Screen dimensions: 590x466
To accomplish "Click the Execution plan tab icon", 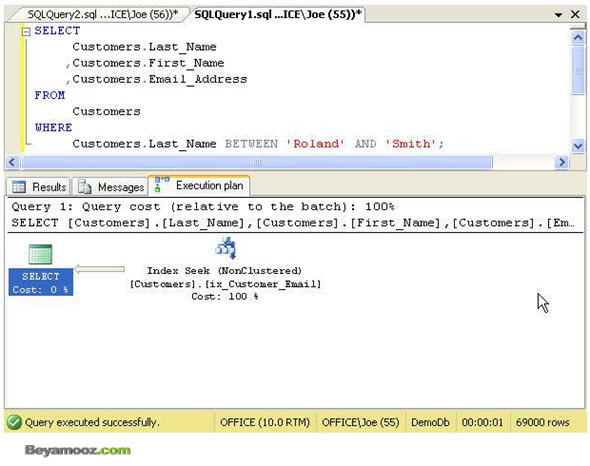I will [162, 184].
